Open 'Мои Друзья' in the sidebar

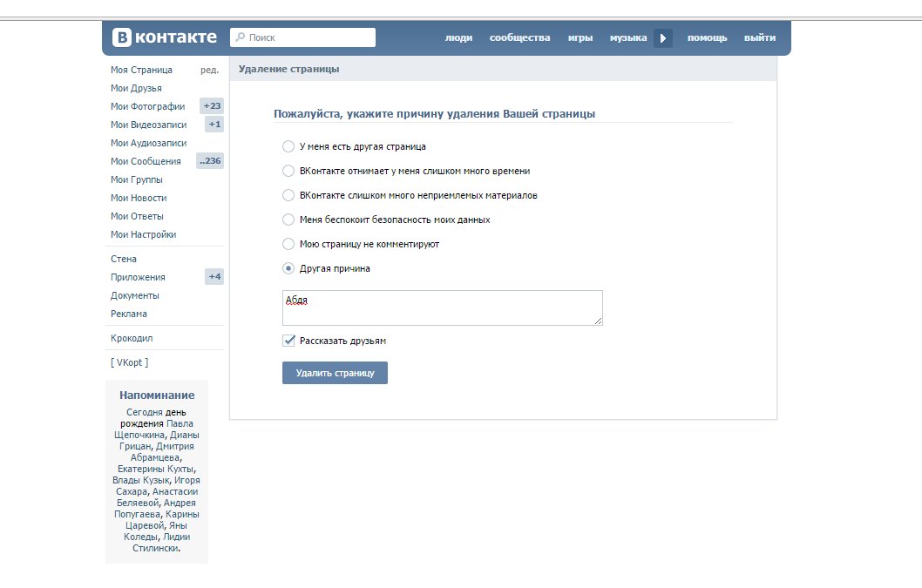tap(136, 88)
